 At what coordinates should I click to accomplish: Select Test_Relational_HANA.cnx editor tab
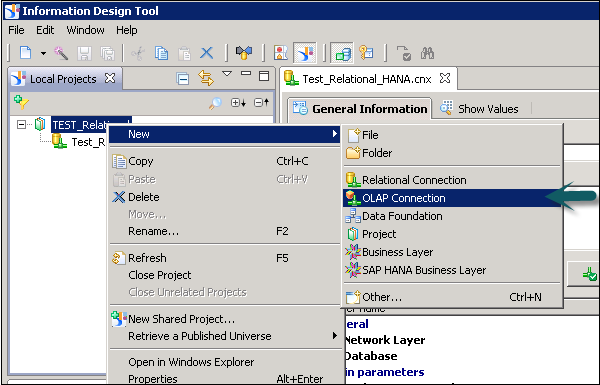click(367, 79)
